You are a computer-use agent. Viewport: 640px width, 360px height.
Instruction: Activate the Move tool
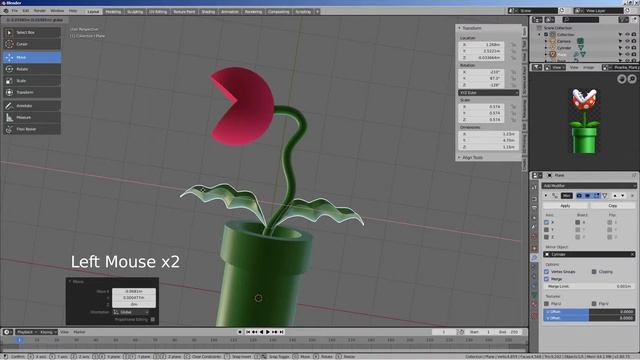click(32, 58)
